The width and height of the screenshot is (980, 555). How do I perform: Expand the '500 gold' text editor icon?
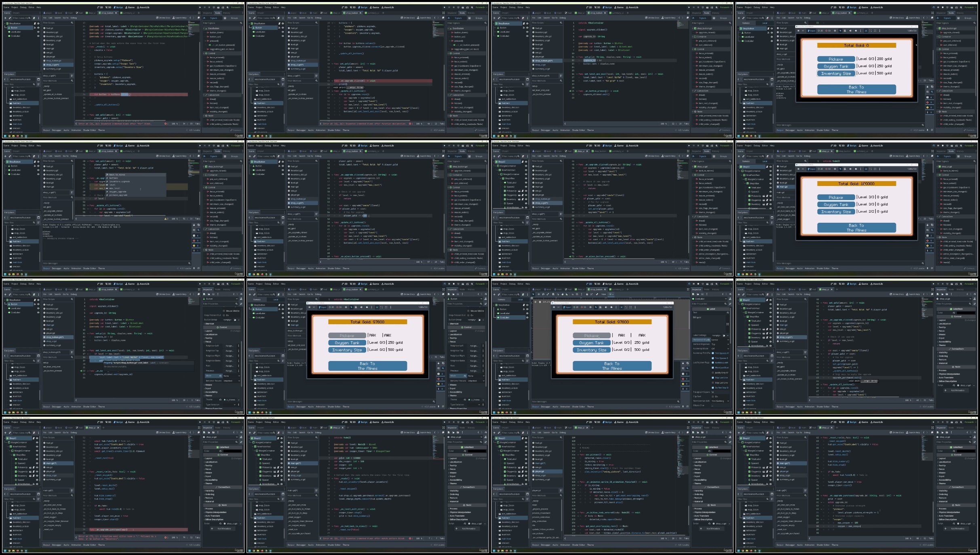[x=727, y=324]
